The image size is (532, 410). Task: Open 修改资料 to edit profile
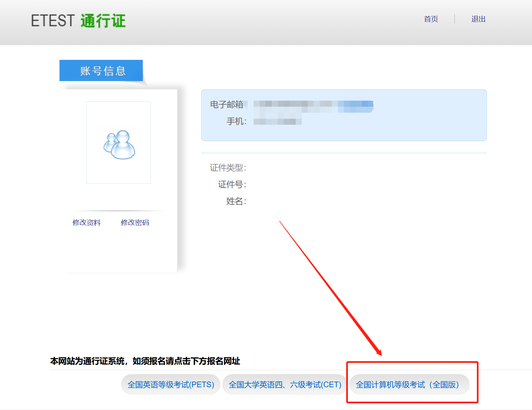(87, 222)
